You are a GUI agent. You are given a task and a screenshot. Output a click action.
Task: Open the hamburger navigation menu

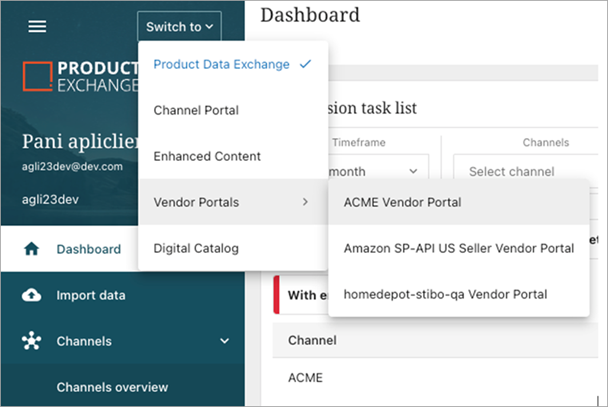click(37, 26)
